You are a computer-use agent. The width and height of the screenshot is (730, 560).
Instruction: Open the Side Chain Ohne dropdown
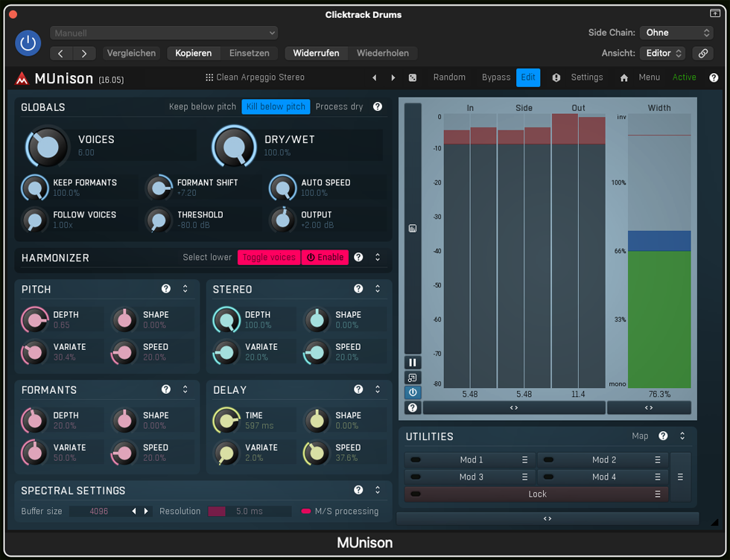click(676, 33)
